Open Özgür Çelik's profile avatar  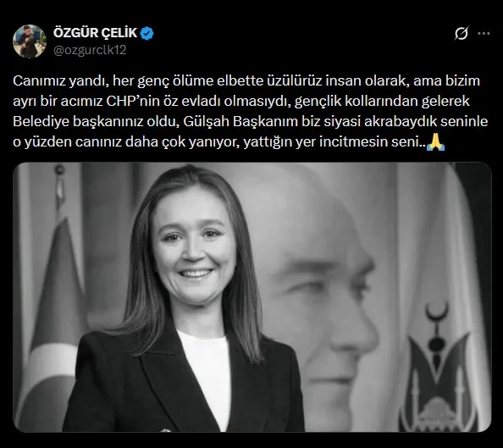point(30,41)
